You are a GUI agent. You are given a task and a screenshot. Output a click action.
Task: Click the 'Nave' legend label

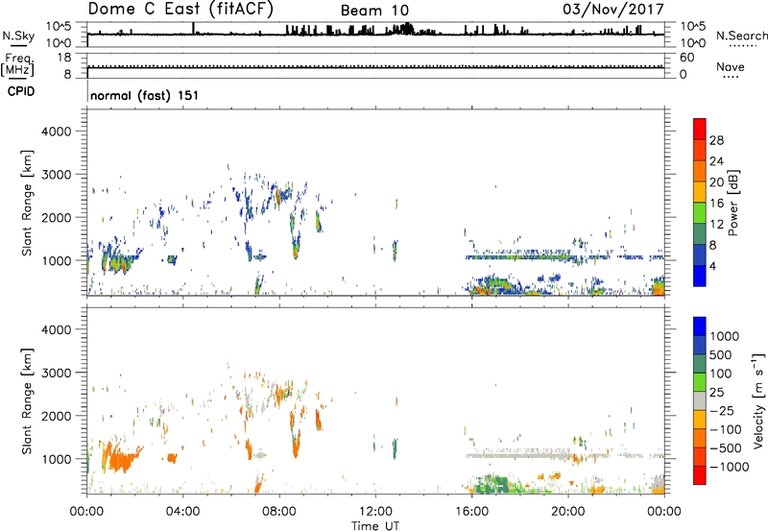(x=731, y=67)
